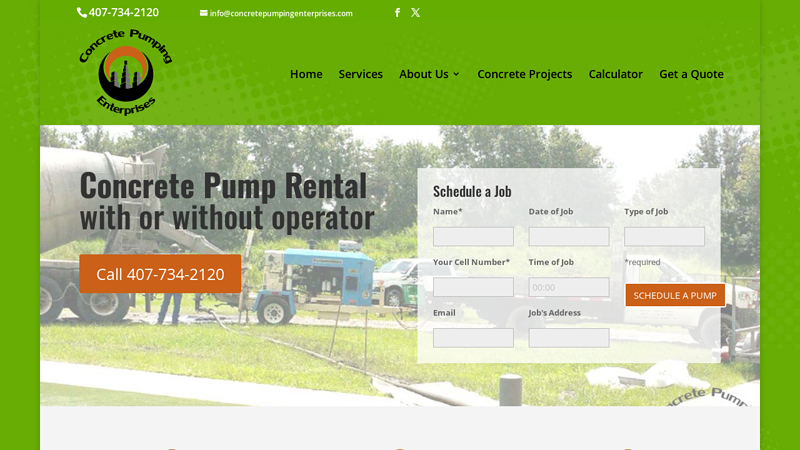The height and width of the screenshot is (450, 800).
Task: Open Get a Quote page
Action: tap(691, 74)
